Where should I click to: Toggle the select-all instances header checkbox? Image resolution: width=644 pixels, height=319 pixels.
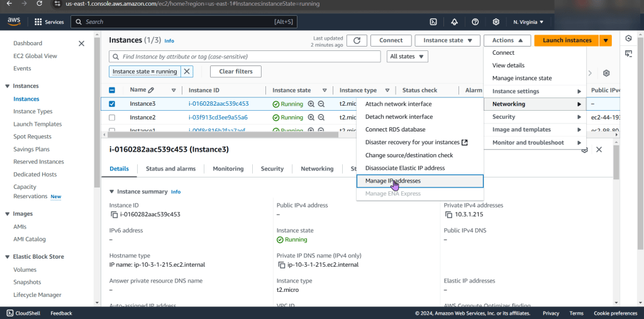pos(112,90)
